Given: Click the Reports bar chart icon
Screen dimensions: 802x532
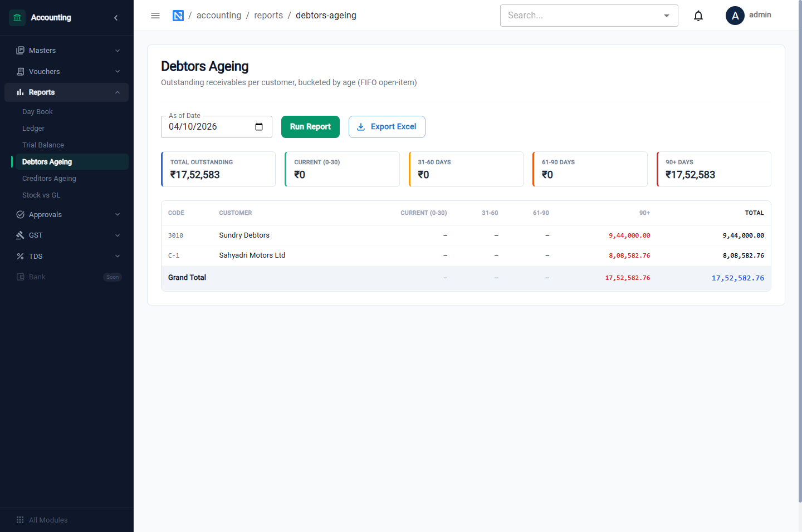Looking at the screenshot, I should tap(20, 92).
